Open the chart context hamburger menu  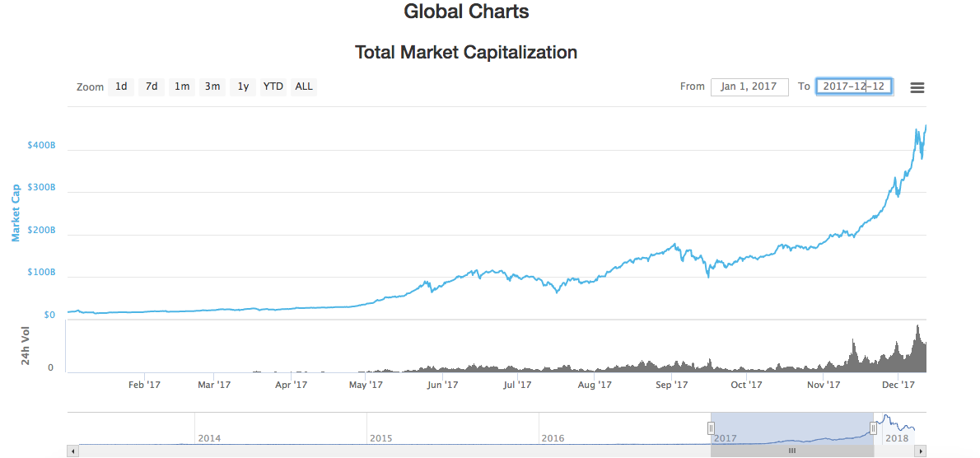click(917, 87)
